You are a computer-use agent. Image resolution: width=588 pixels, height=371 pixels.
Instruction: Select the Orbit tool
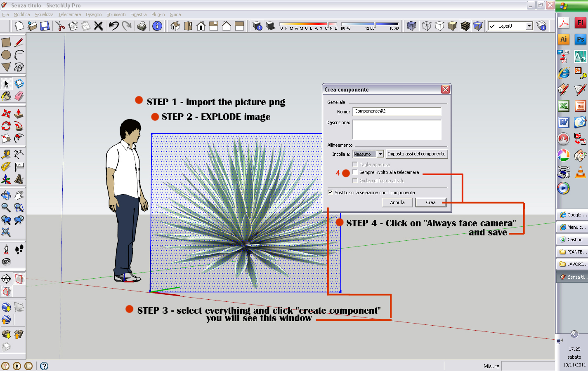coord(6,195)
